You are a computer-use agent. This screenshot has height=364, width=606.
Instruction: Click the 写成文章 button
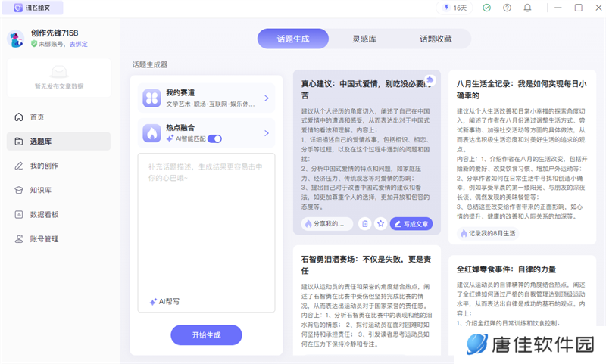(x=411, y=223)
